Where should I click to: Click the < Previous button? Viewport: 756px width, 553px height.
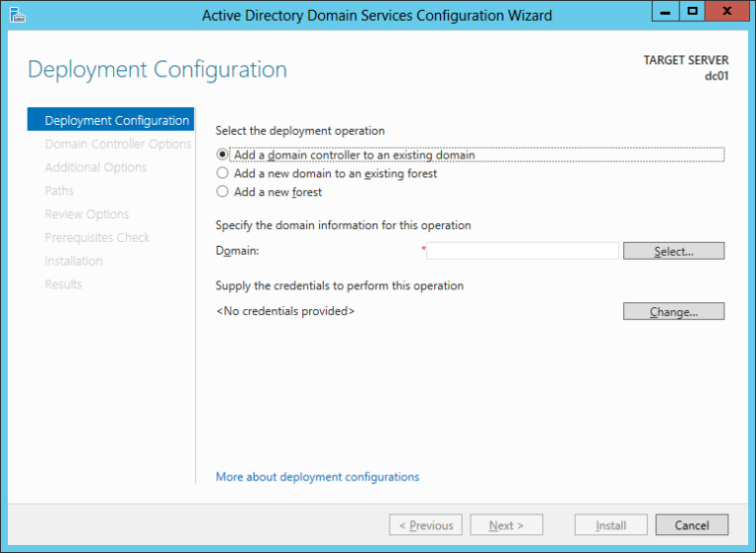pyautogui.click(x=425, y=525)
